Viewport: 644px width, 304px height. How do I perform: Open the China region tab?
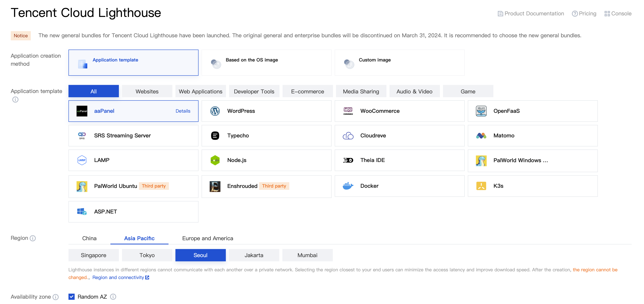(89, 238)
